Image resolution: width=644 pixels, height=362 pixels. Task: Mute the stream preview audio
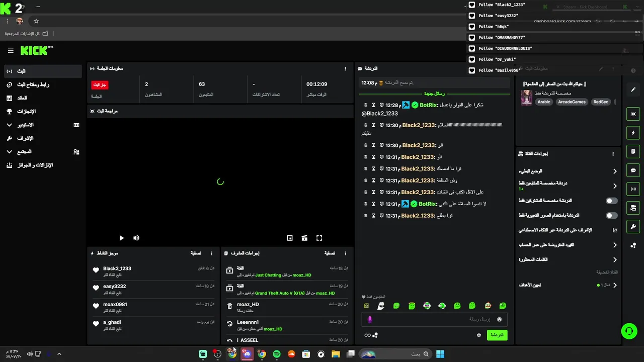136,238
